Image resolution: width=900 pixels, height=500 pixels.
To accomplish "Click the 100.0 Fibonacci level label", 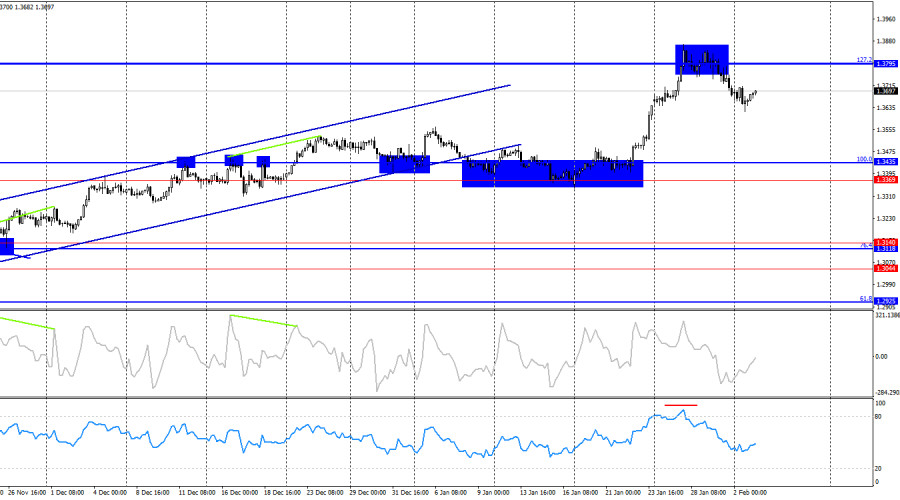I will [x=864, y=159].
